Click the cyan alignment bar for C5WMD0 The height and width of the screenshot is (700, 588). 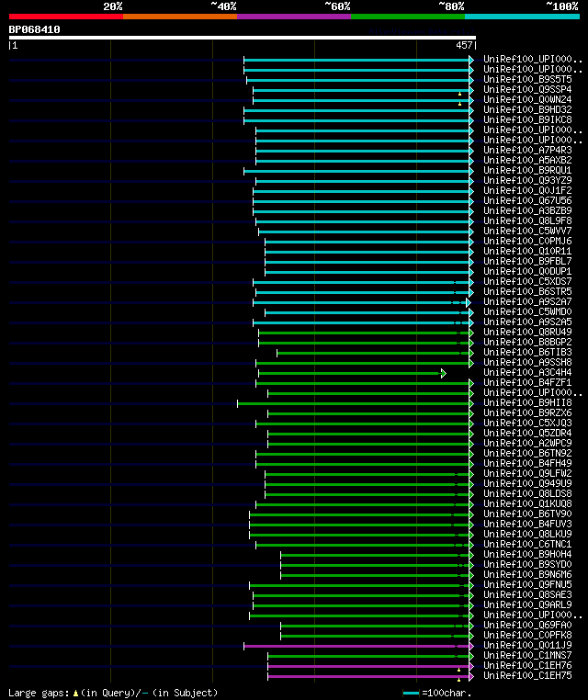(x=367, y=312)
